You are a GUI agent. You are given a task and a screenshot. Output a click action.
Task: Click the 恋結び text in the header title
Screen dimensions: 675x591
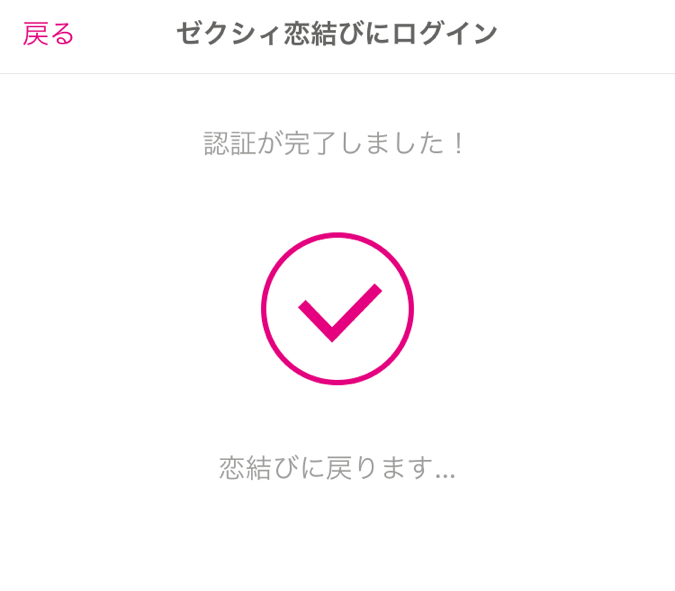point(324,34)
